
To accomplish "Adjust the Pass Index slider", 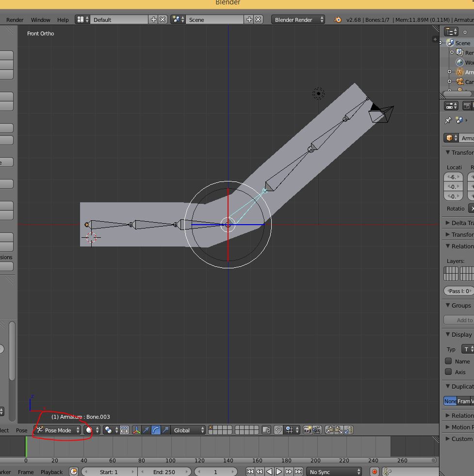I will 458,291.
